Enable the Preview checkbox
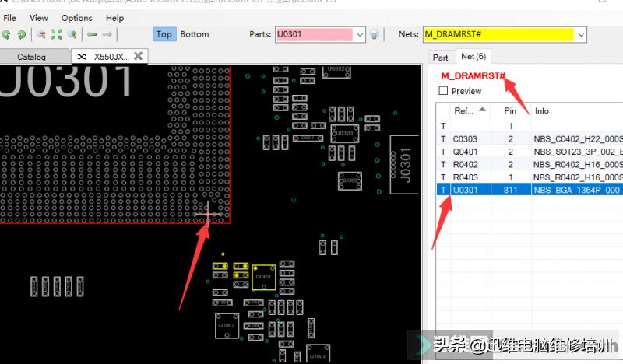623x364 pixels. point(443,91)
